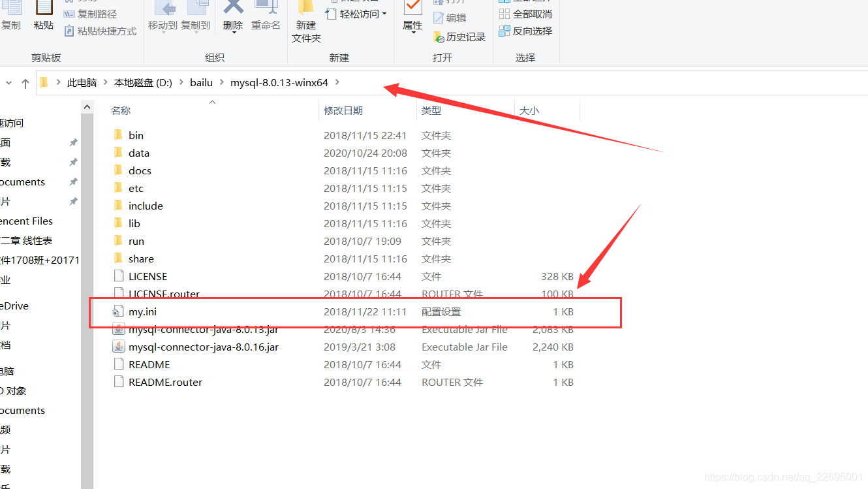Screen dimensions: 868x489
Task: Open 历史记录 in the ribbon
Action: (x=459, y=37)
